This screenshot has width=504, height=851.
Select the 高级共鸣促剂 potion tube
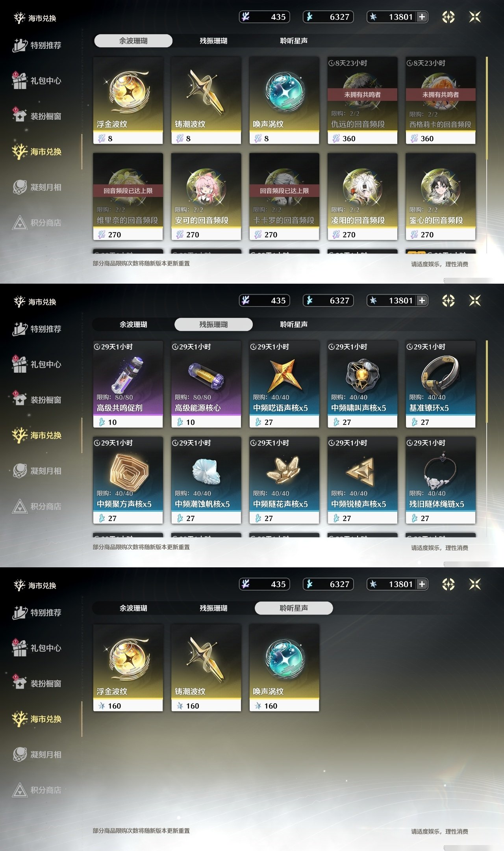[128, 384]
